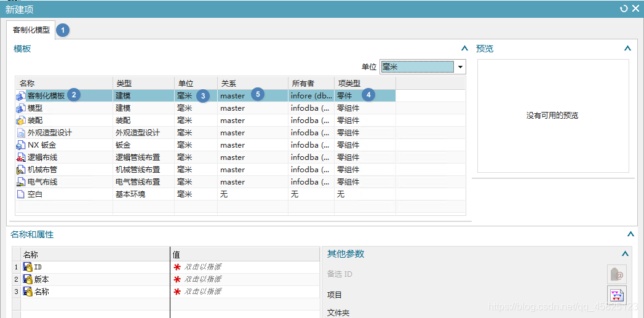Click the NX 钣金 sheet metal icon
The width and height of the screenshot is (644, 318).
click(x=21, y=145)
